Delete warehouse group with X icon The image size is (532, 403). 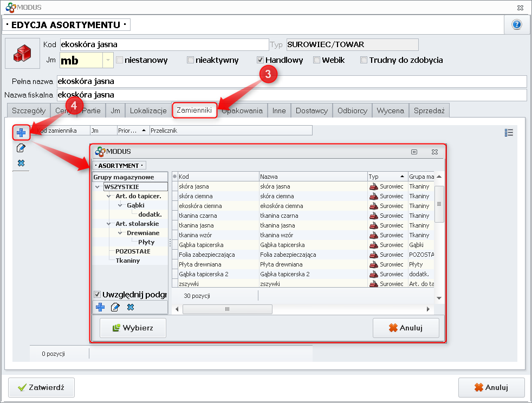click(131, 307)
